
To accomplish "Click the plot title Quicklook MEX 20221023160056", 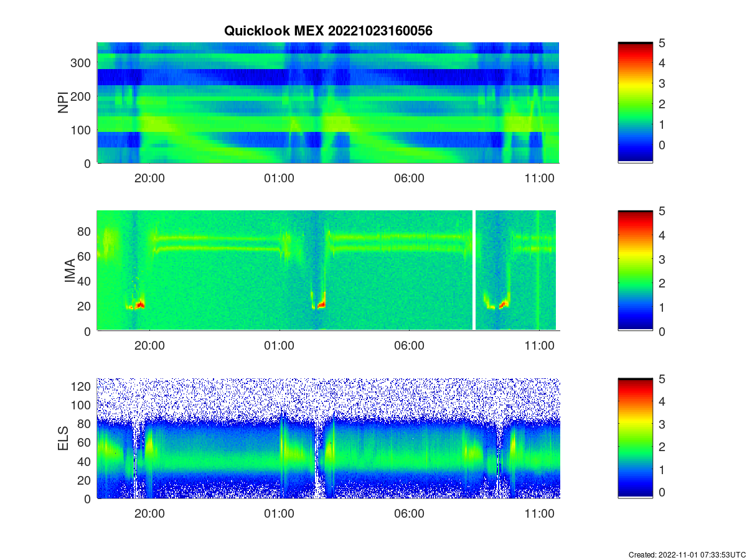I will [x=328, y=30].
